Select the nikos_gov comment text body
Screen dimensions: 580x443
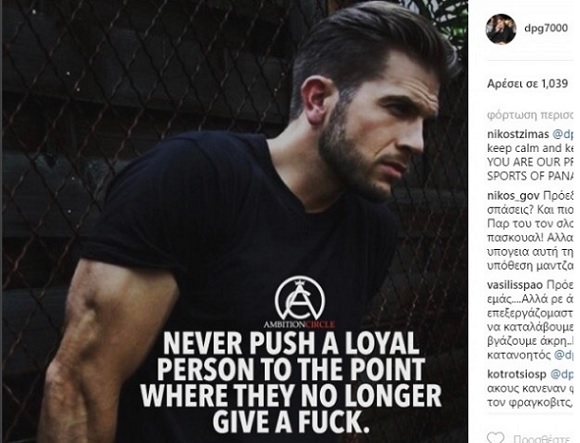(x=531, y=231)
